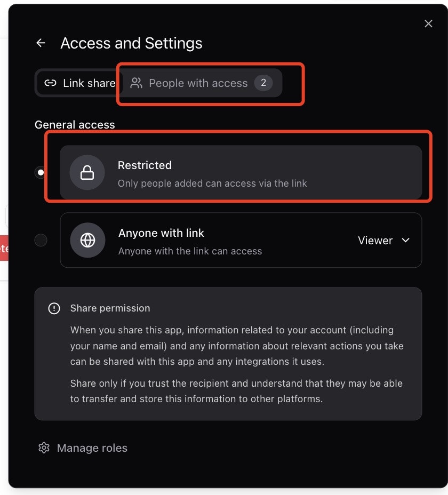Click the lock icon for Restricted access
448x495 pixels.
point(87,172)
